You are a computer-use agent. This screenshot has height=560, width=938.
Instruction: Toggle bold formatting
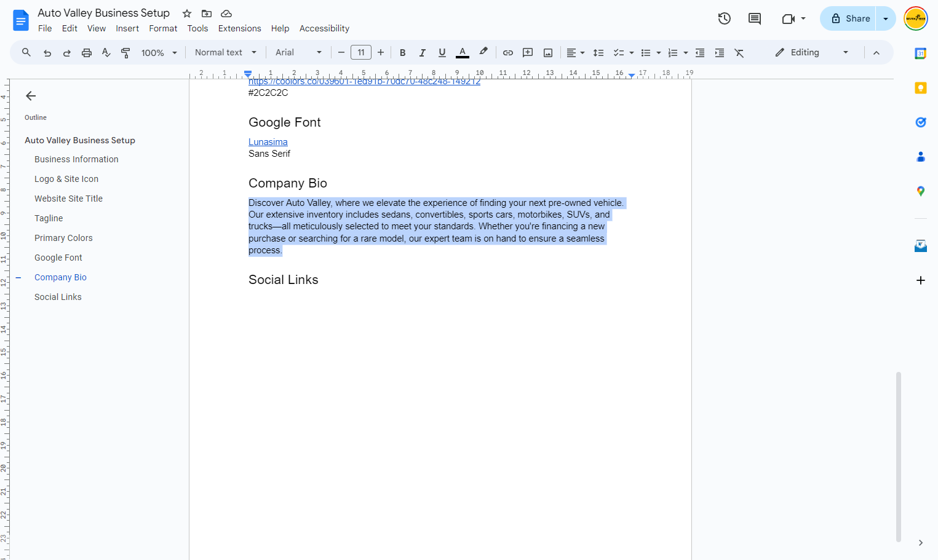click(403, 53)
